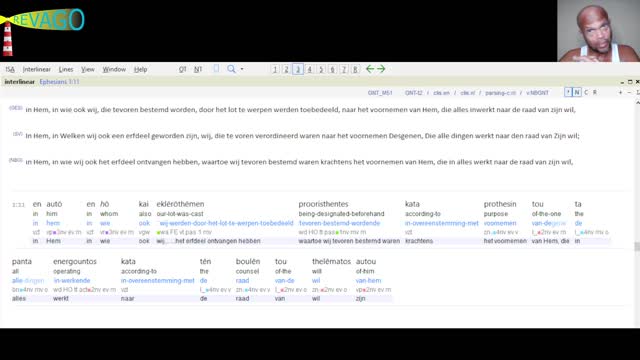Toggle the C display mode button
Image resolution: width=640 pixels, height=360 pixels.
pyautogui.click(x=586, y=93)
